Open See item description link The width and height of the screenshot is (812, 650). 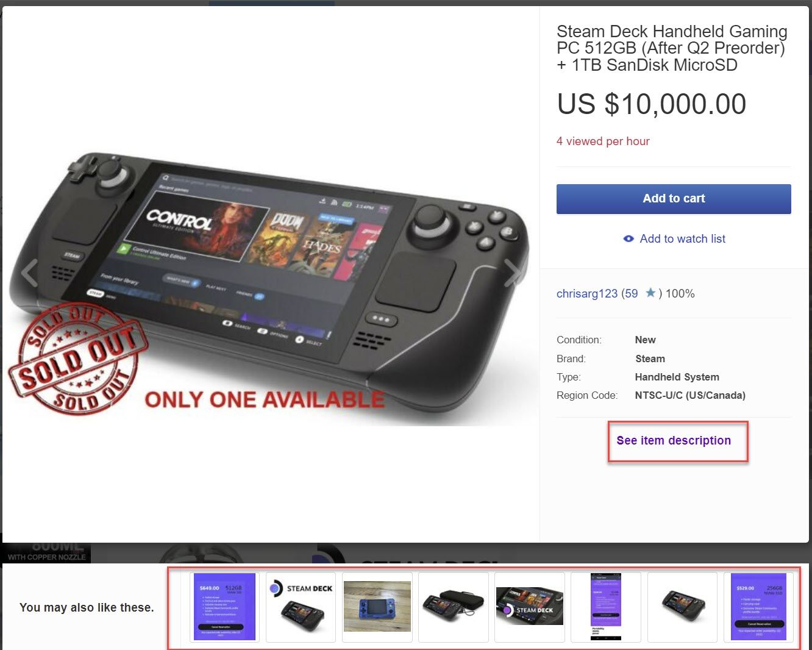click(674, 440)
